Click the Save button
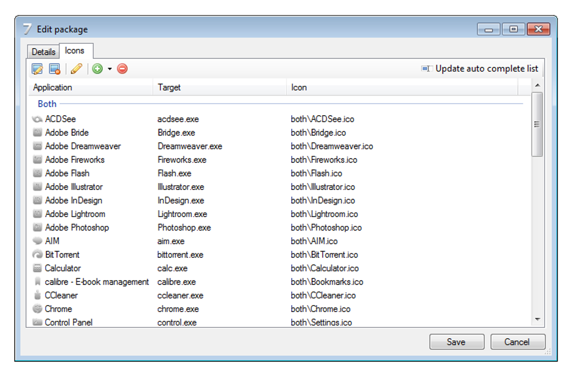 (x=456, y=342)
